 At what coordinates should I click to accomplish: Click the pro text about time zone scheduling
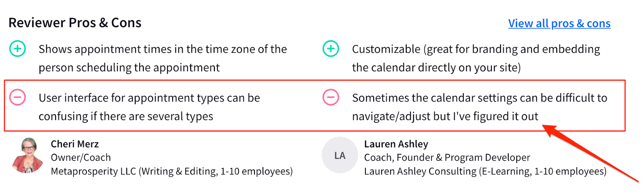(163, 49)
